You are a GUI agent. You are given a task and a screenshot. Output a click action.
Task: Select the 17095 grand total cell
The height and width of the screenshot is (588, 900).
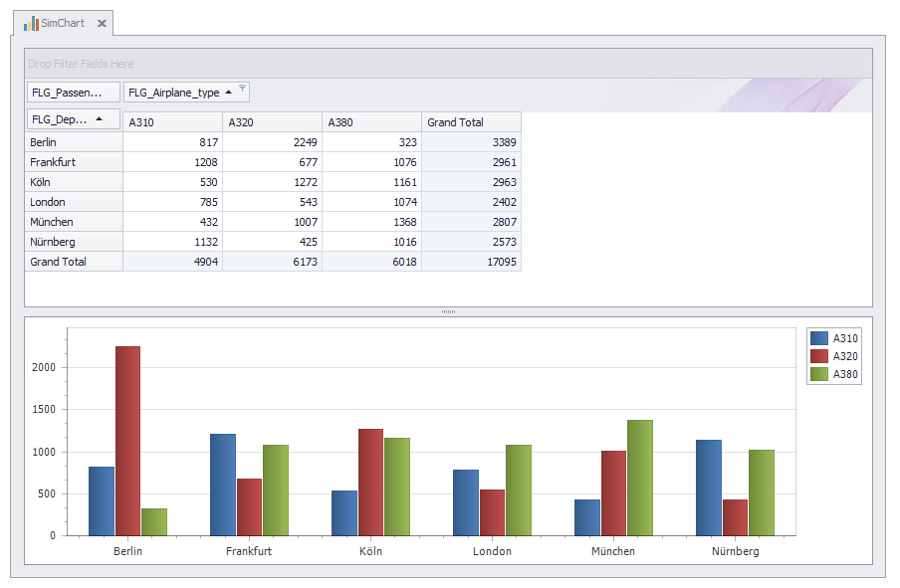[x=471, y=262]
